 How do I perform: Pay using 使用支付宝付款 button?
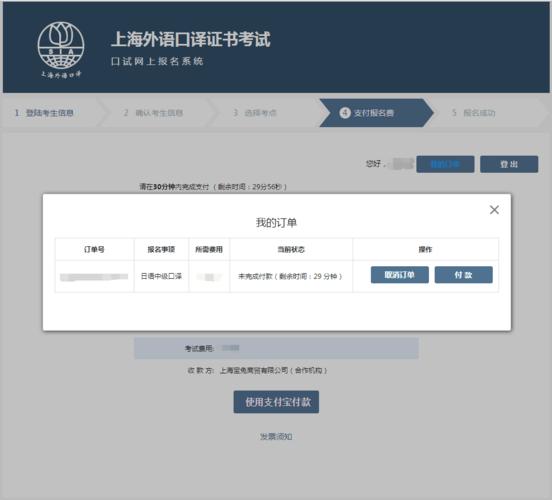pos(276,402)
